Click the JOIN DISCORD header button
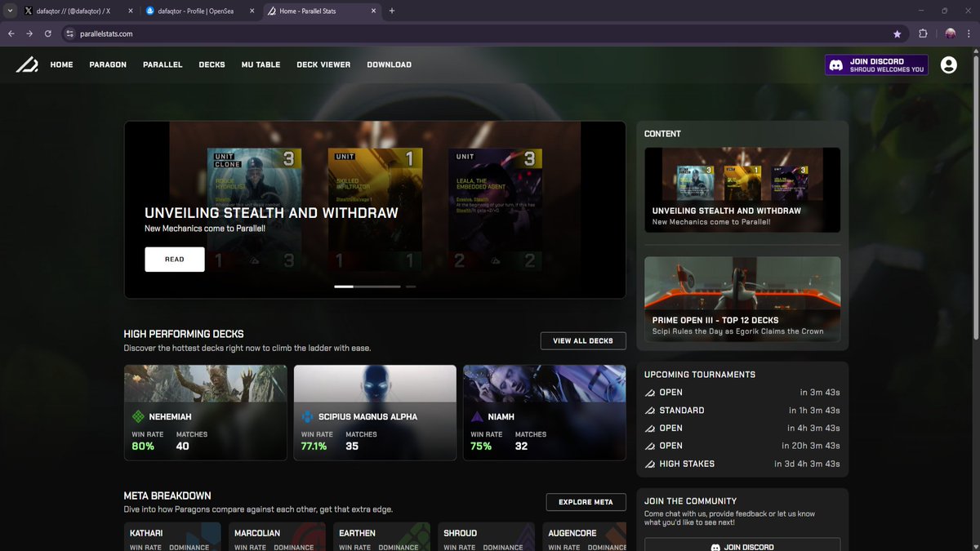 point(876,65)
